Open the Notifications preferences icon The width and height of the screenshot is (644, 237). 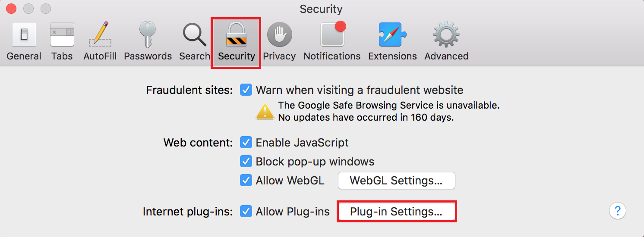coord(332,34)
